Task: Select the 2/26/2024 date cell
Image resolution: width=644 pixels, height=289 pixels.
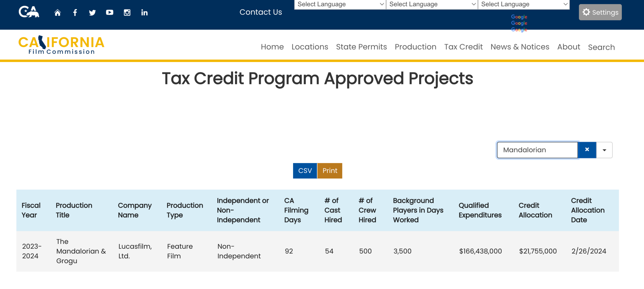Action: pyautogui.click(x=589, y=251)
